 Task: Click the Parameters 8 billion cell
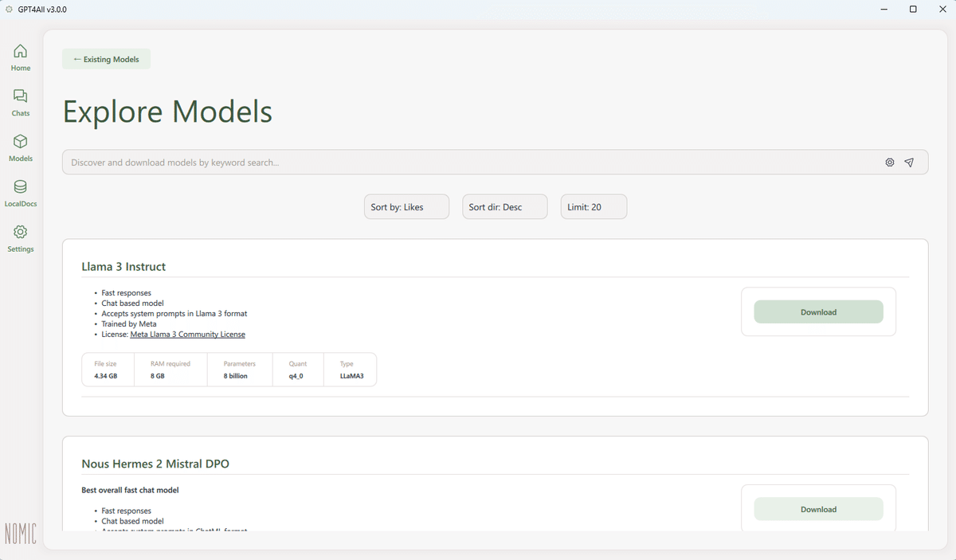pos(239,370)
